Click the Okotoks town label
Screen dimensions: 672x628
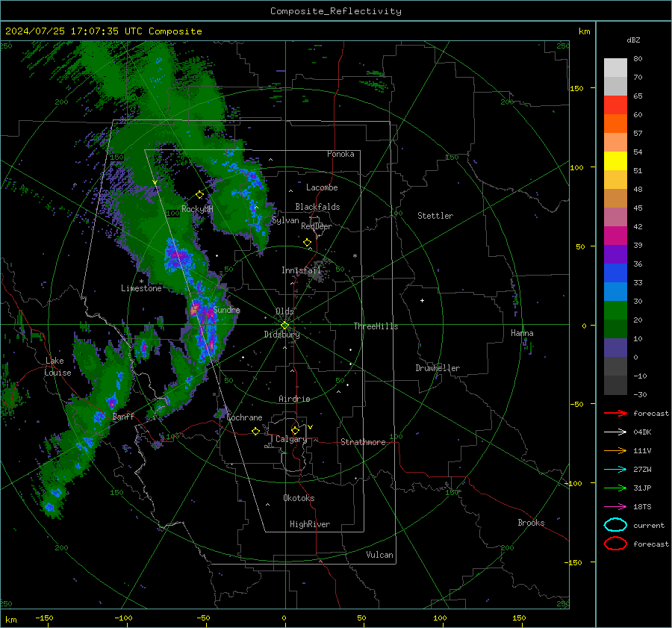click(299, 498)
